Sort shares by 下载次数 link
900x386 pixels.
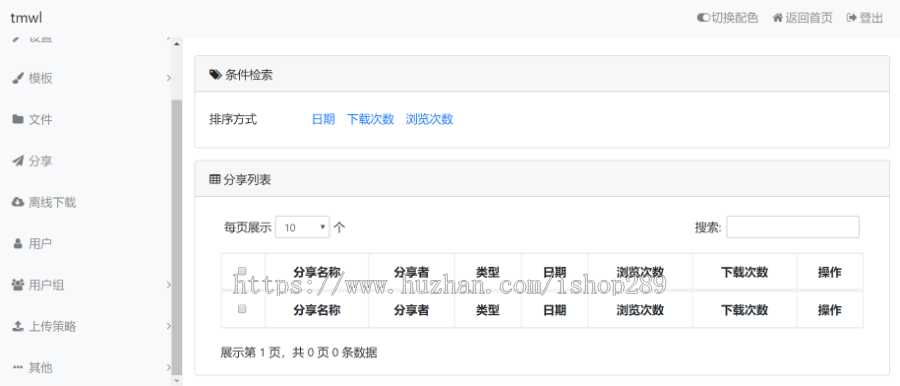(x=370, y=119)
